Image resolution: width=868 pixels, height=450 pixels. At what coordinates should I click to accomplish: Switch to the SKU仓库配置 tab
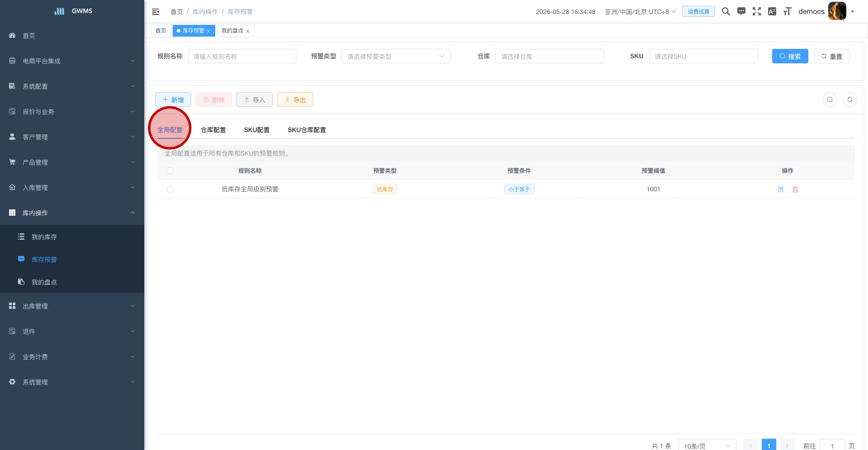[x=307, y=130]
